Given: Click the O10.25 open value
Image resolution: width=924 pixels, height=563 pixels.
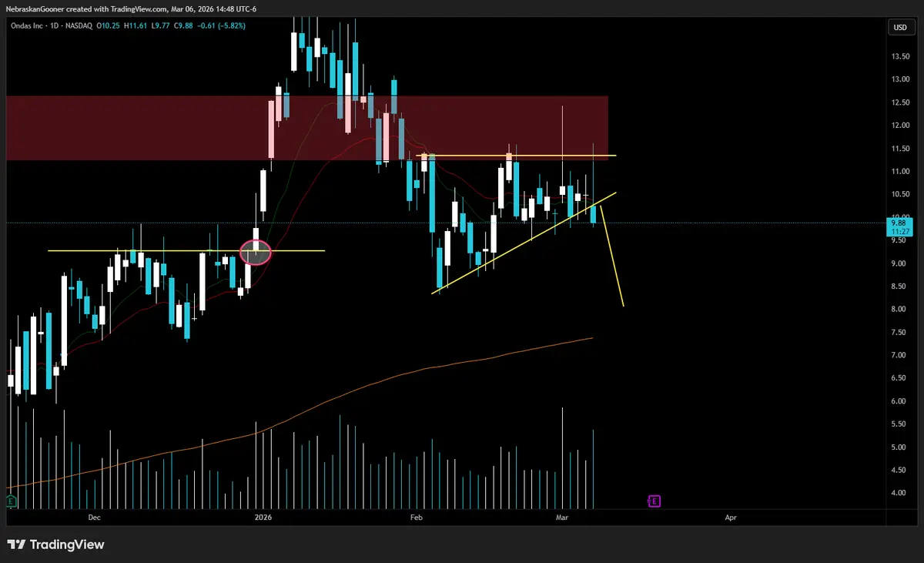Looking at the screenshot, I should point(109,25).
